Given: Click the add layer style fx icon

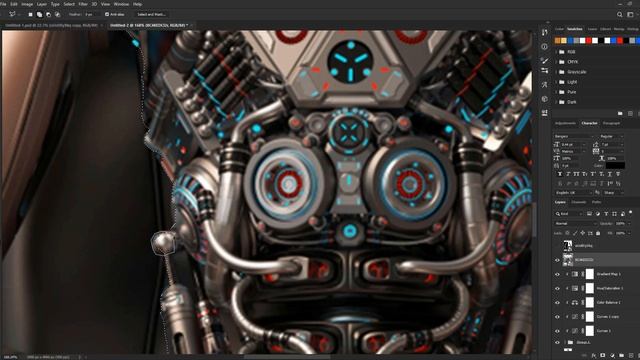Looking at the screenshot, I should tap(594, 355).
